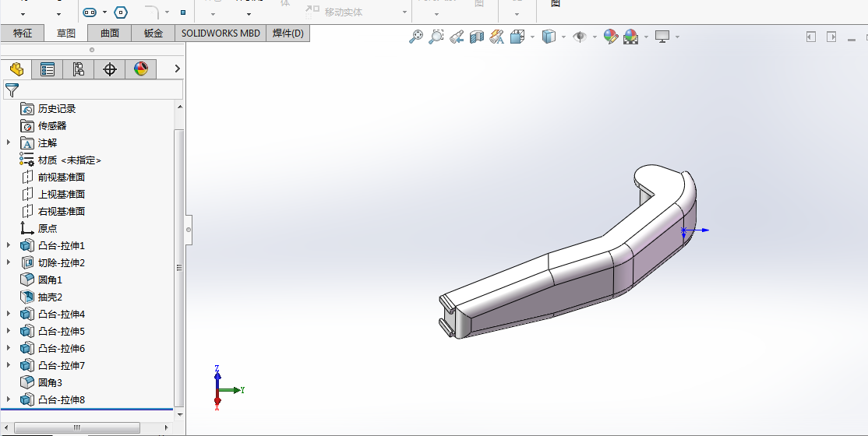The width and height of the screenshot is (868, 436).
Task: Expand 凸台-拉伸5 feature
Action: tap(9, 331)
